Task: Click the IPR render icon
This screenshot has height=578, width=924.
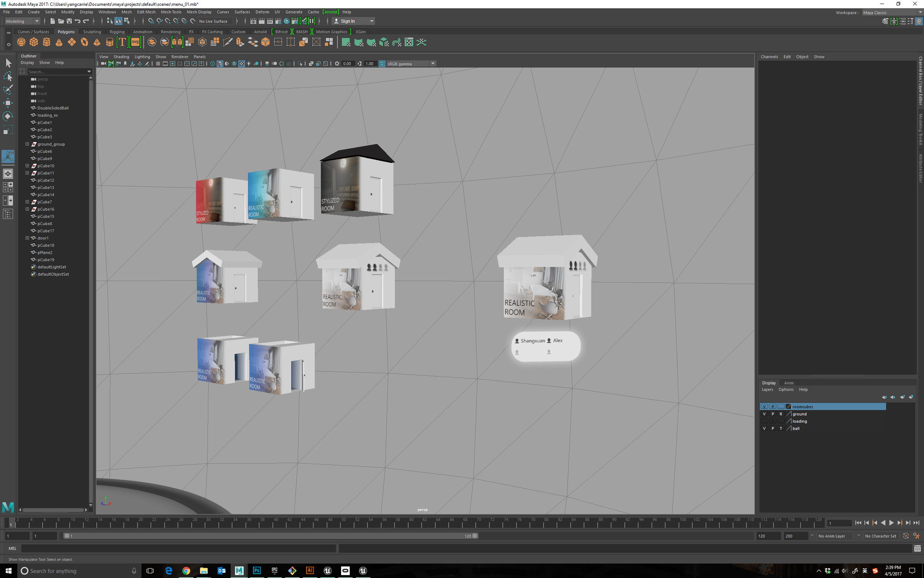Action: click(x=270, y=21)
